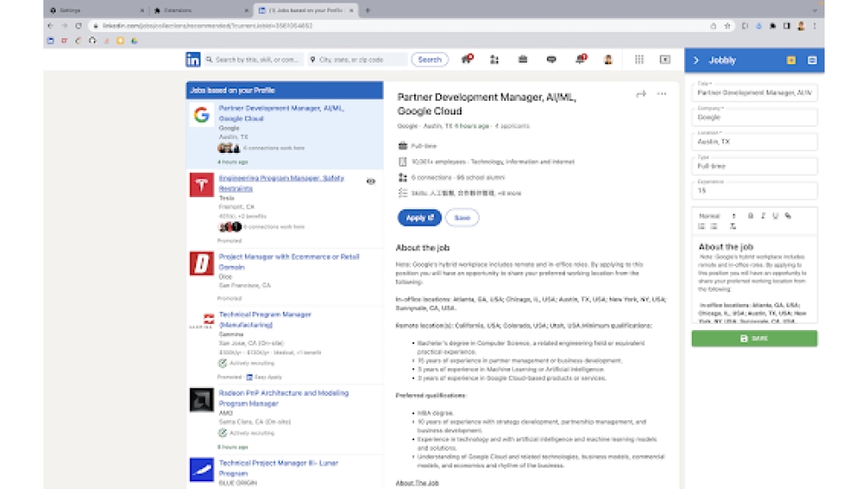
Task: Clear formatting in Jobbly editor
Action: click(x=733, y=227)
